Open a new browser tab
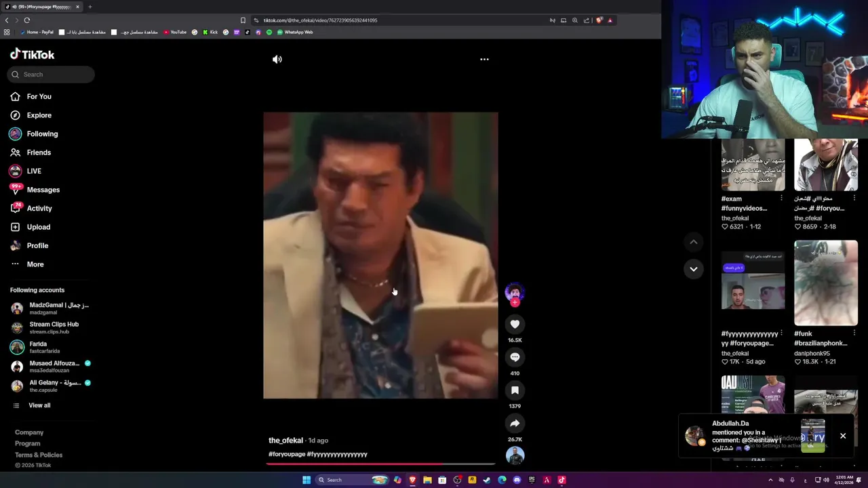 90,7
